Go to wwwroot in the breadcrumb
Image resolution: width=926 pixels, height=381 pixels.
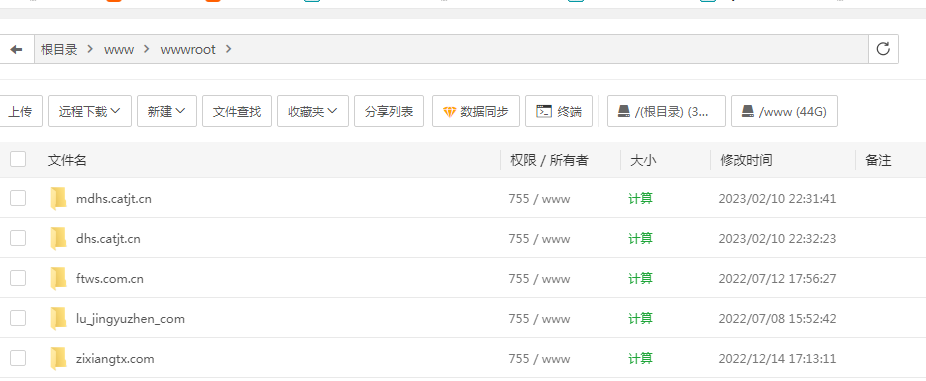[x=188, y=50]
